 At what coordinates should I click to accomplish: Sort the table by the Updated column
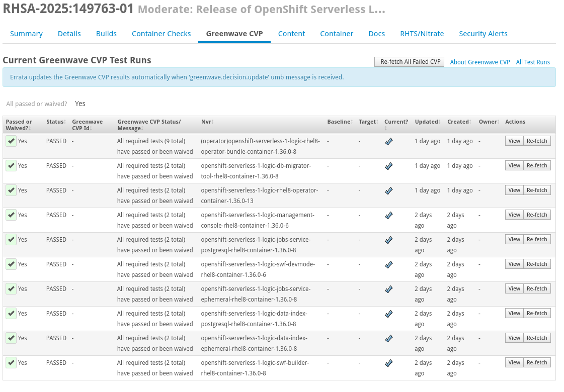(x=426, y=122)
